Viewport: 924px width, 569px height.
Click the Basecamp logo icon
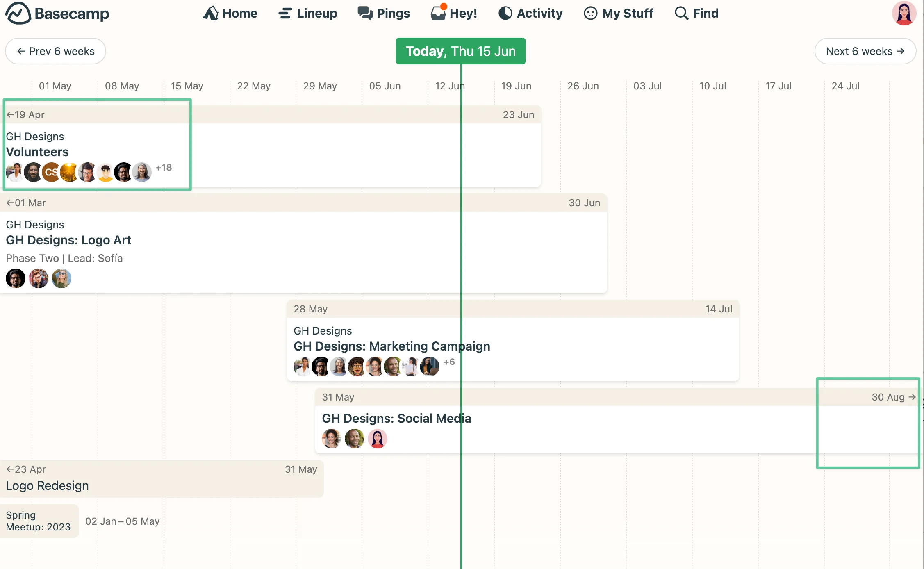click(18, 14)
